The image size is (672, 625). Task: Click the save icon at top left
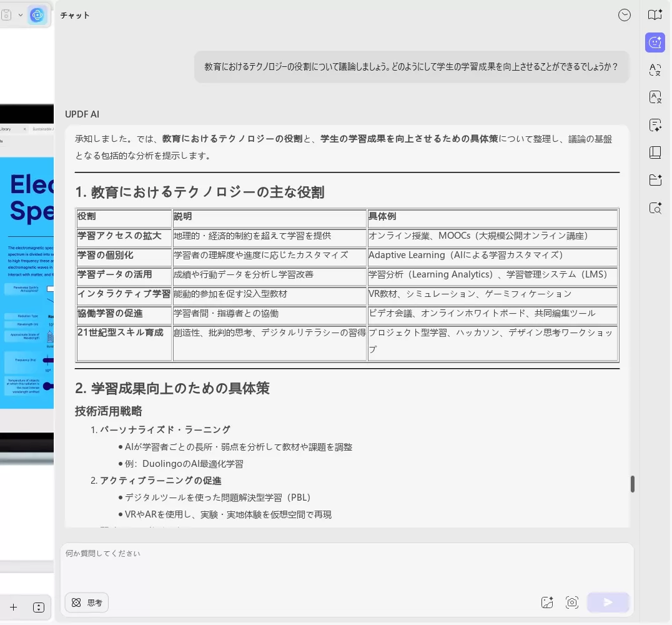[x=6, y=15]
